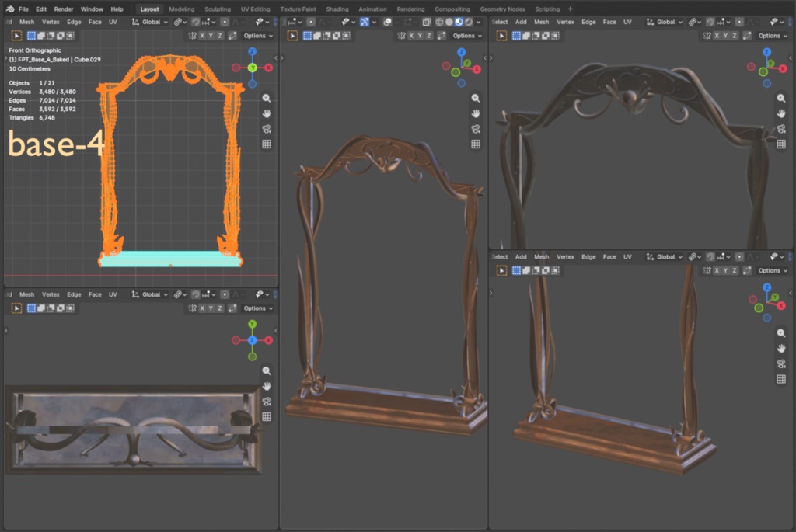Click the camera view icon in the bottom-right viewport
Image resolution: width=796 pixels, height=532 pixels.
point(781,363)
